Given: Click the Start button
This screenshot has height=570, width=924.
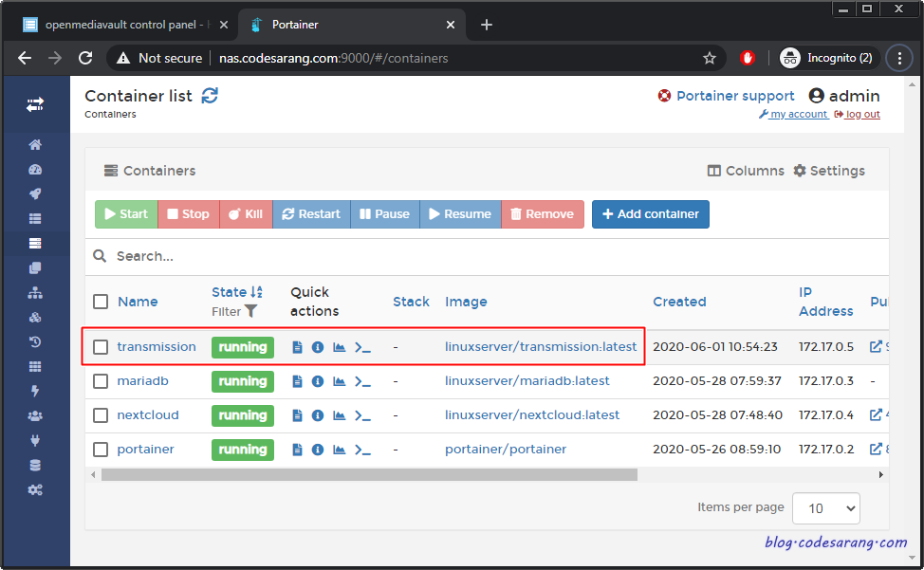Looking at the screenshot, I should pos(126,213).
